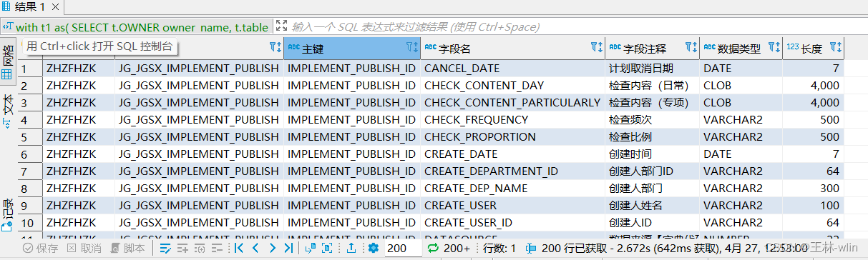Screen dimensions: 868x260
Task: Toggle the panels view icon
Action: pos(327,249)
